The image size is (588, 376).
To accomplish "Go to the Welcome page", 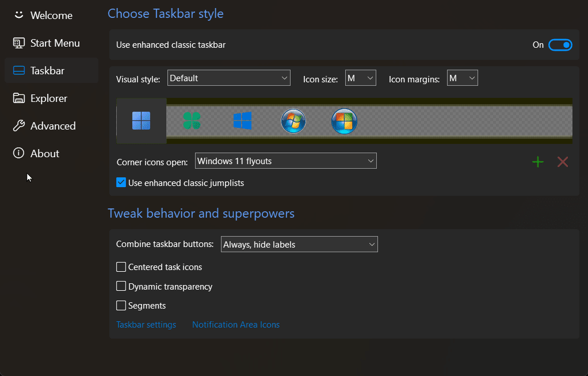I will [51, 16].
